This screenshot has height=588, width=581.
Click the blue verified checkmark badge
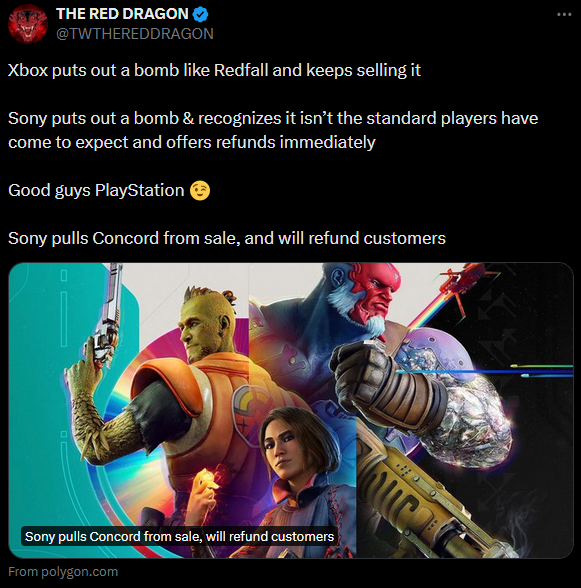pyautogui.click(x=200, y=15)
